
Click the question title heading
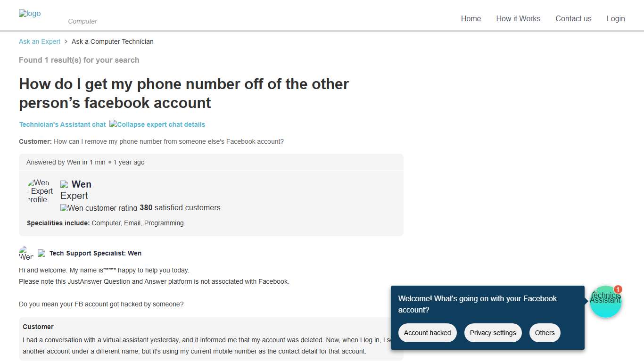(184, 93)
